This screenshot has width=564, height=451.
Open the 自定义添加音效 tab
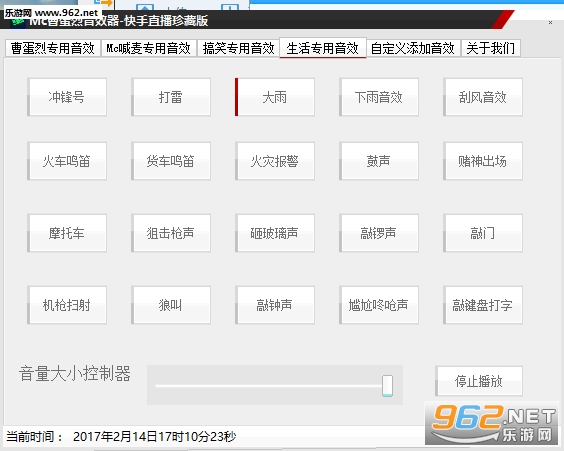point(413,48)
